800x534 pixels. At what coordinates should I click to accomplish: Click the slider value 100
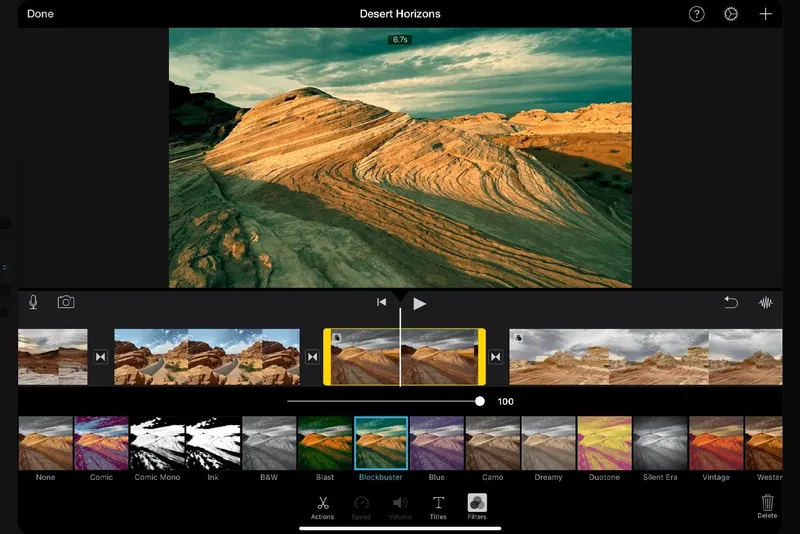point(506,401)
